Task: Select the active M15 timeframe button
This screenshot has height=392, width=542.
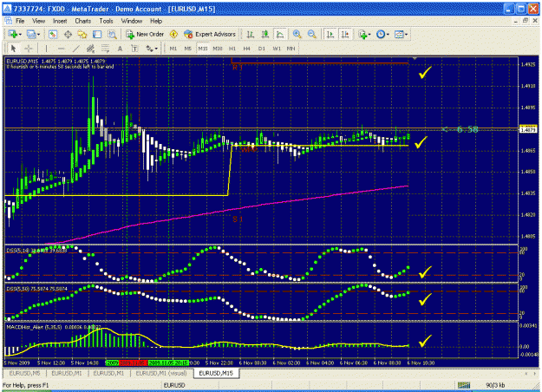Action: 203,49
